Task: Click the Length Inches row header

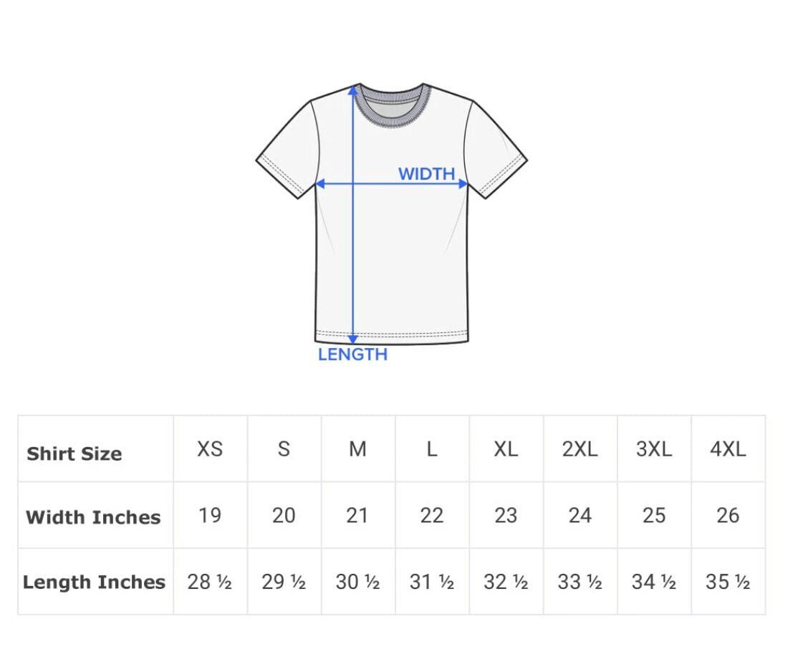Action: (94, 582)
